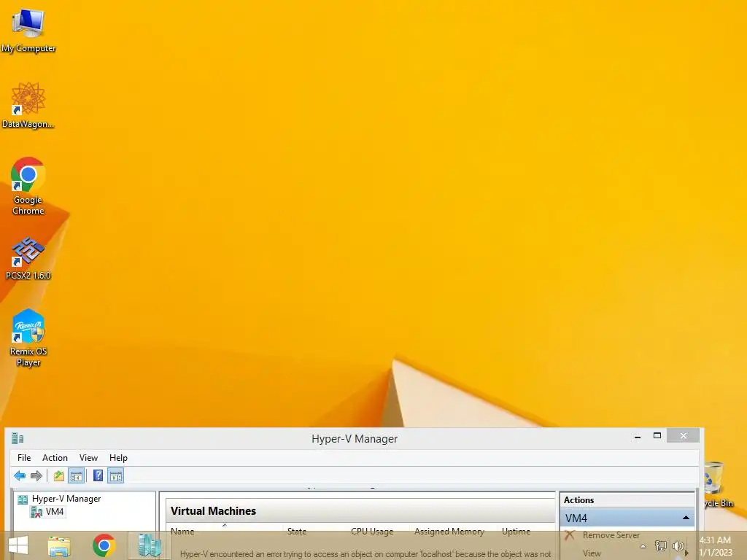Toggle the Show/Hide Action Pane toolbar icon
The width and height of the screenshot is (747, 560).
coord(116,475)
